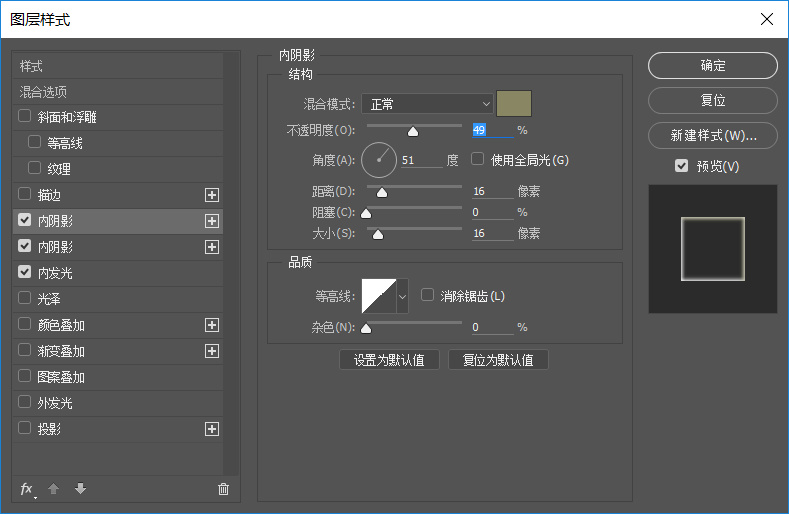The height and width of the screenshot is (514, 789).
Task: Click the 距离 pixel value field
Action: coord(491,191)
